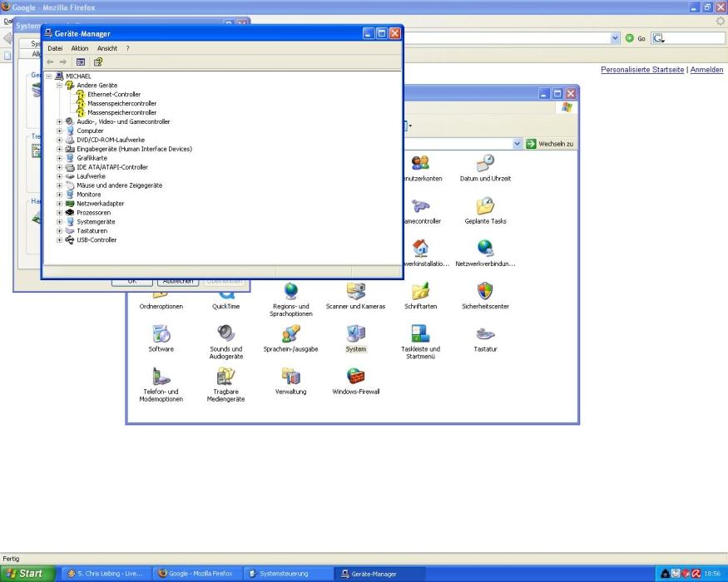Select Mäuse und andere Zeigegeräte item

tap(119, 185)
